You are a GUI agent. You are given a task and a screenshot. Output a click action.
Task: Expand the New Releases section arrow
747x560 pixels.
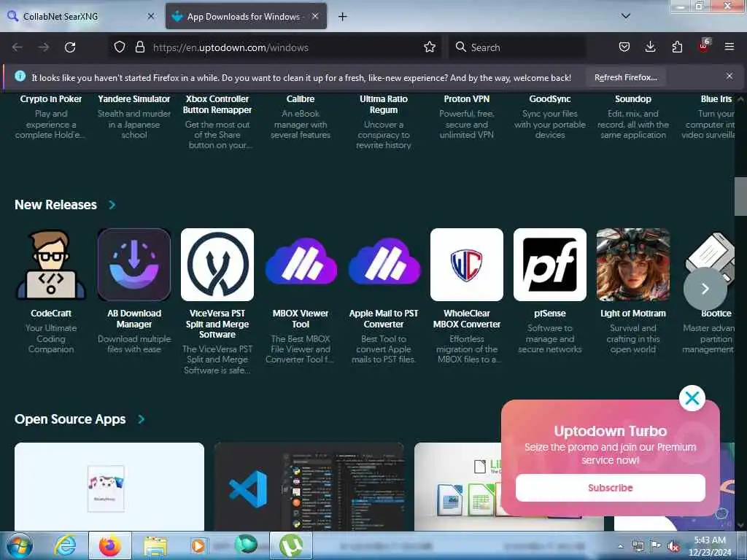[x=112, y=205]
